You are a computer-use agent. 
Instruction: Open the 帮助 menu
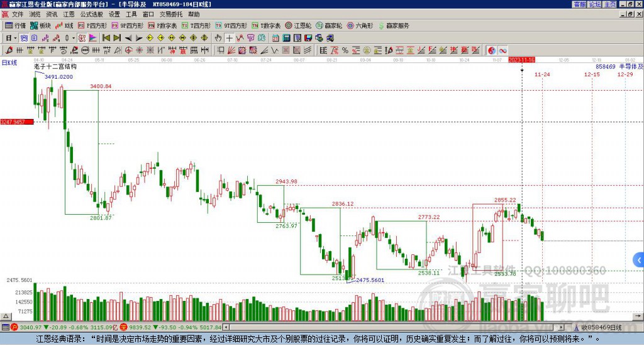tap(194, 14)
